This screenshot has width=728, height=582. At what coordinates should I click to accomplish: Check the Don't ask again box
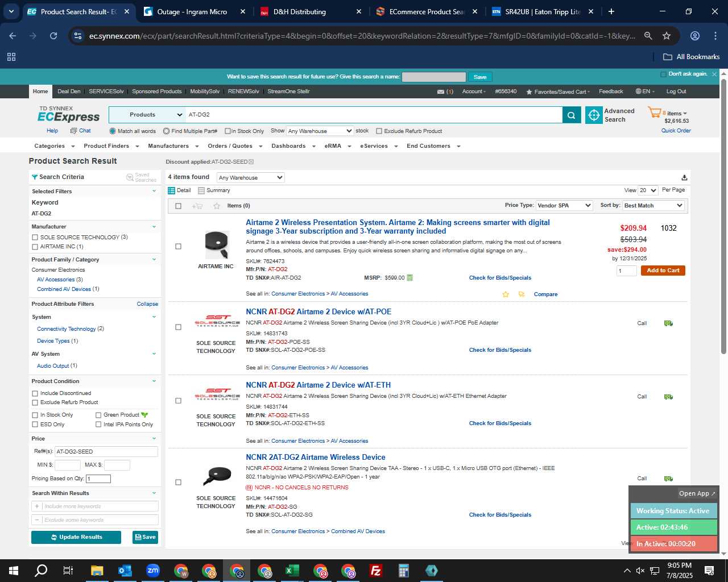coord(663,74)
